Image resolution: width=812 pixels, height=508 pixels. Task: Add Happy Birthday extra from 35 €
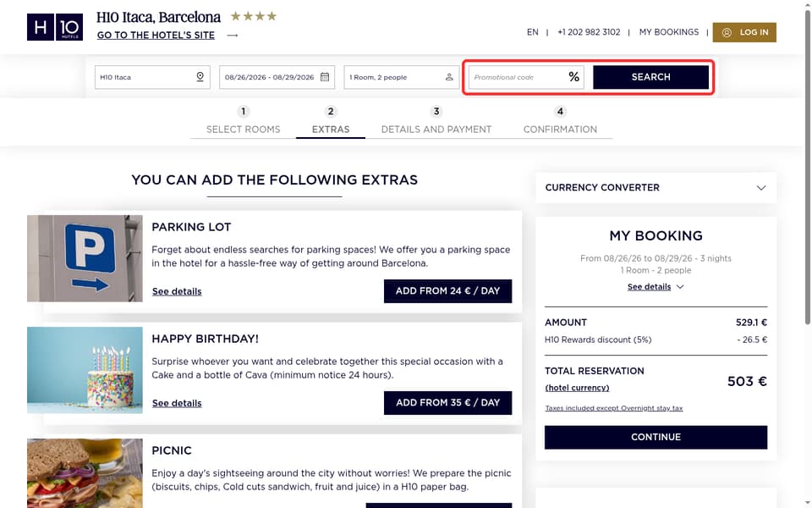coord(447,403)
